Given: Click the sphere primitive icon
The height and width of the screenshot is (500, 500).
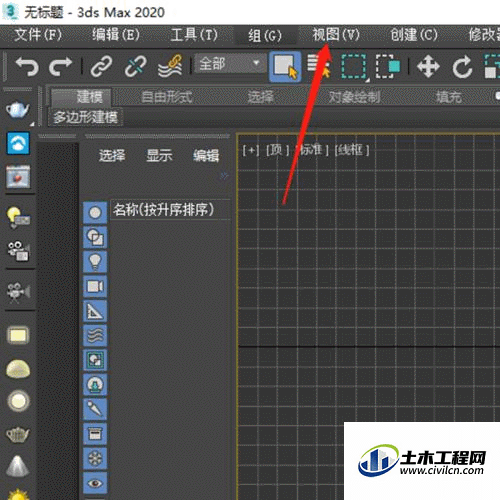Looking at the screenshot, I should click(18, 400).
